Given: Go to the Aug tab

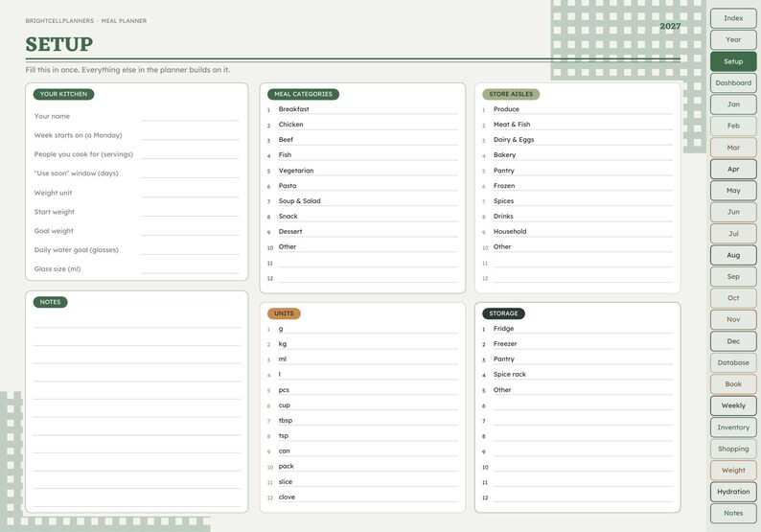Looking at the screenshot, I should [733, 255].
